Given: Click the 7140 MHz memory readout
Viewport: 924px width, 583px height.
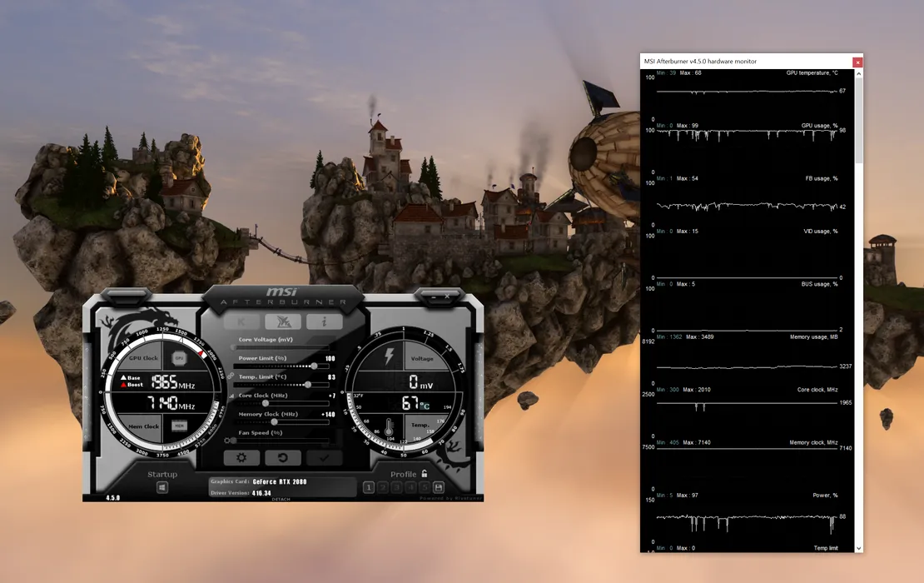Looking at the screenshot, I should (x=171, y=404).
